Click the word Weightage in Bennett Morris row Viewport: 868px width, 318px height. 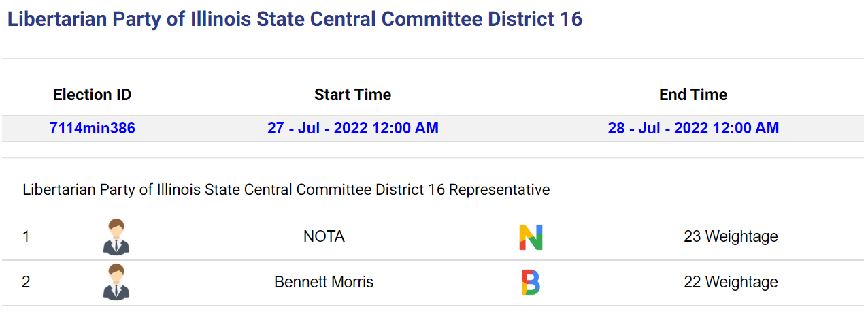[x=741, y=282]
